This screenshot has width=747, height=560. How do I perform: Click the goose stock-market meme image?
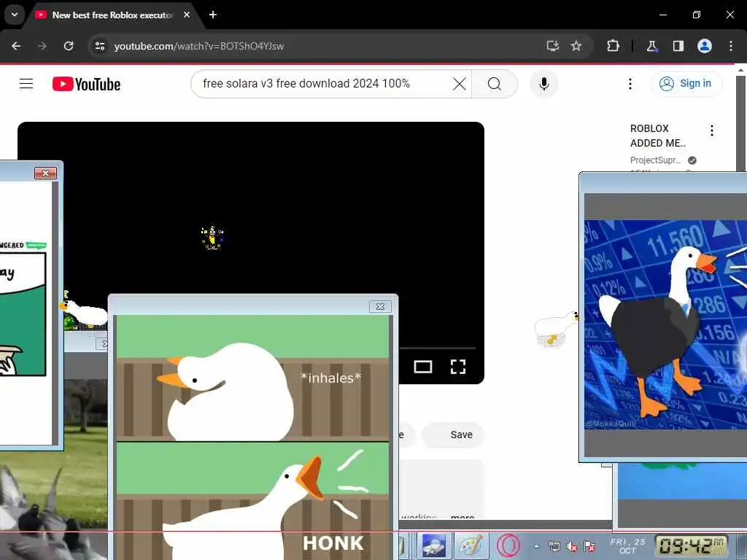point(665,324)
